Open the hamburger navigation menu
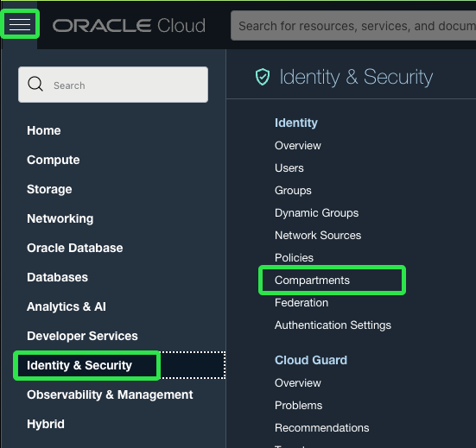Image resolution: width=476 pixels, height=448 pixels. click(x=20, y=24)
